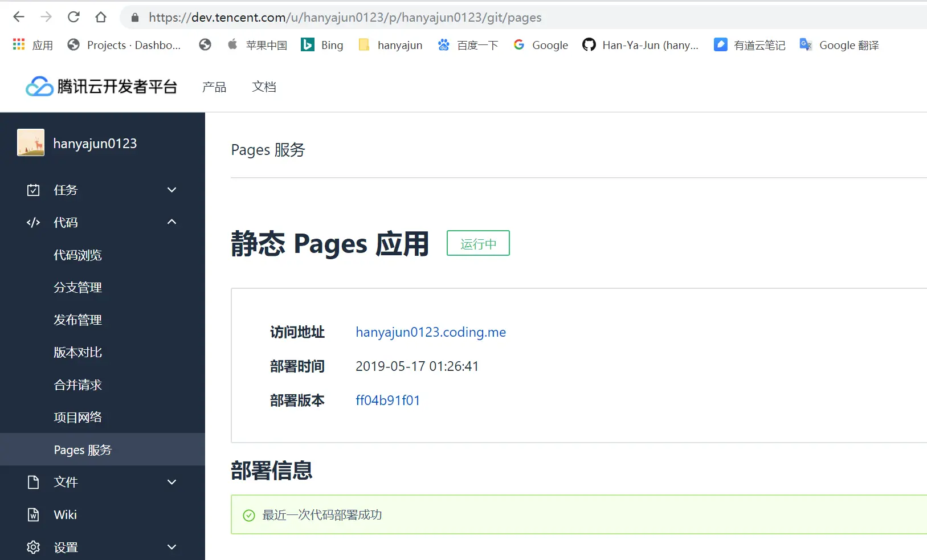Click the Pages 服务 page heading
This screenshot has width=927, height=560.
tap(268, 150)
